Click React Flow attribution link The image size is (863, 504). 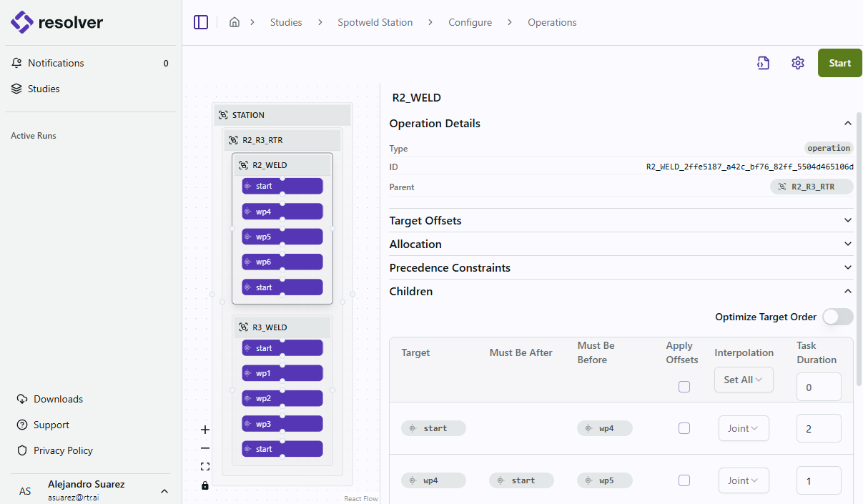tap(361, 498)
